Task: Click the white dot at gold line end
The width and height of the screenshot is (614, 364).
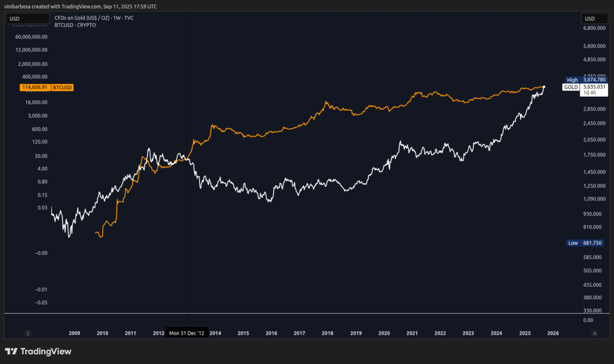Action: click(x=544, y=87)
